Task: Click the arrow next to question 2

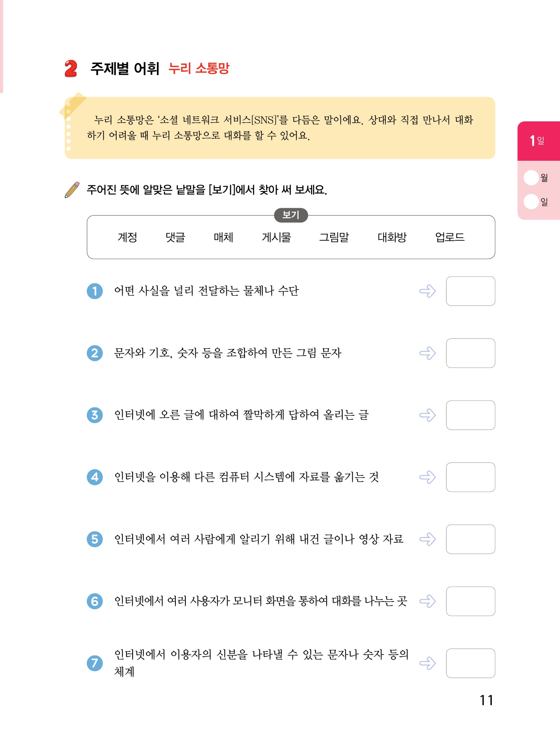Action: click(x=427, y=353)
